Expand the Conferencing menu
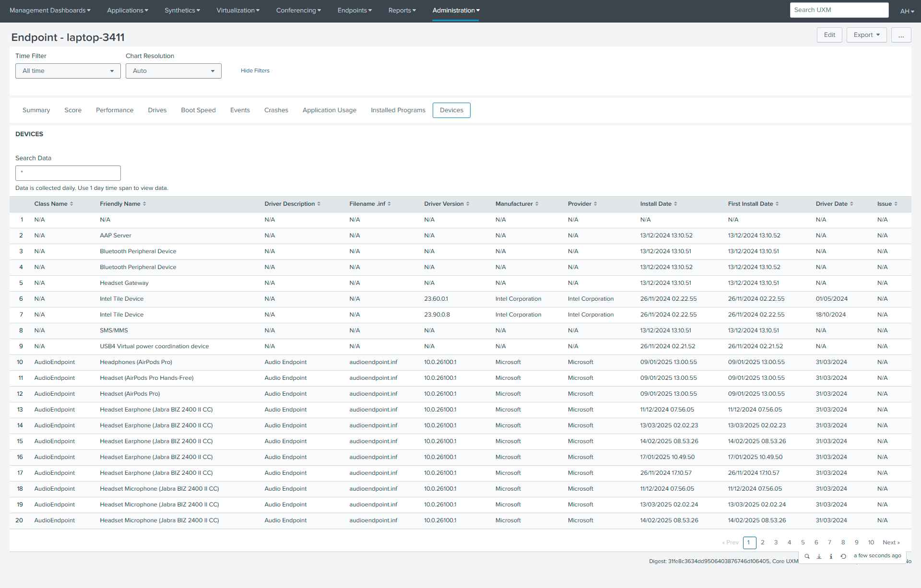Viewport: 921px width, 588px height. [298, 11]
